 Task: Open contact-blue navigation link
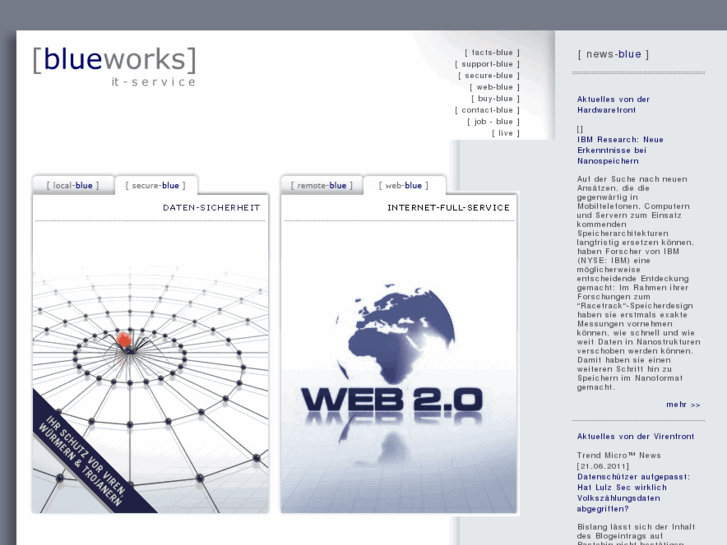(487, 110)
